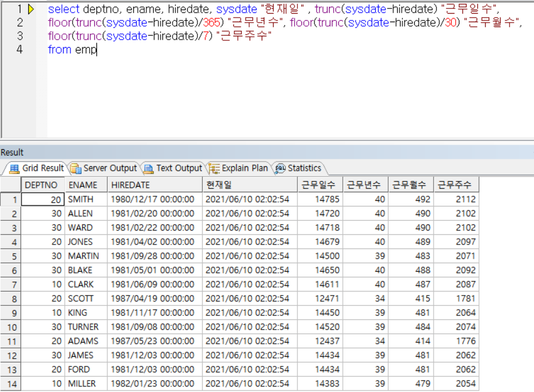Click the 14383 work days cell
The width and height of the screenshot is (534, 392).
(321, 384)
